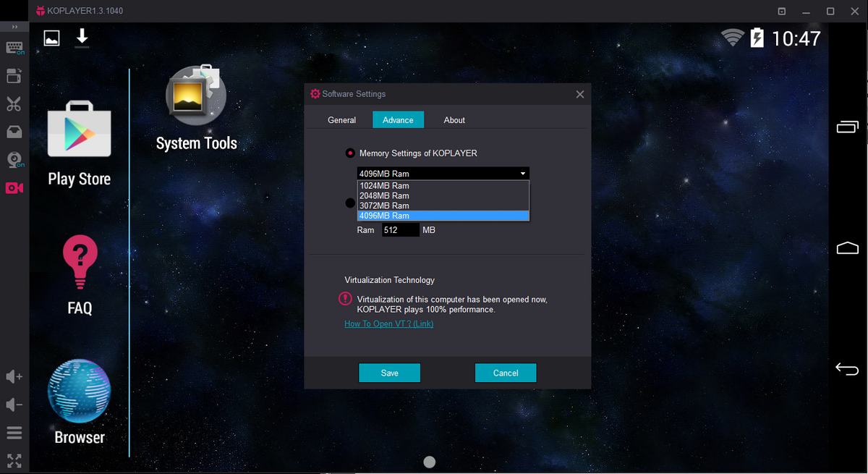Click the Software Settings gear icon
The height and width of the screenshot is (474, 868).
[315, 94]
